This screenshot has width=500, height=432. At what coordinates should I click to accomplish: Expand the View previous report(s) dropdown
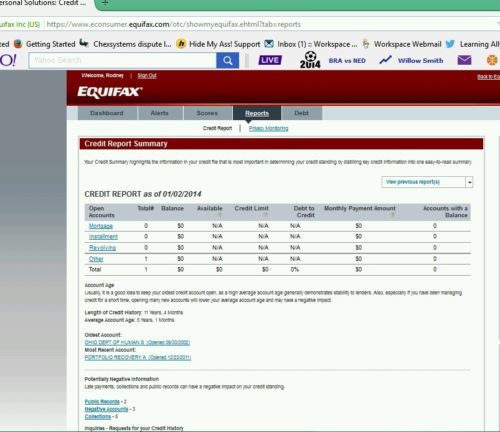pyautogui.click(x=427, y=182)
